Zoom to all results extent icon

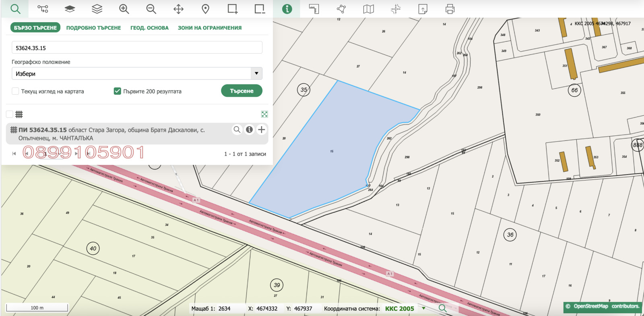coord(264,114)
